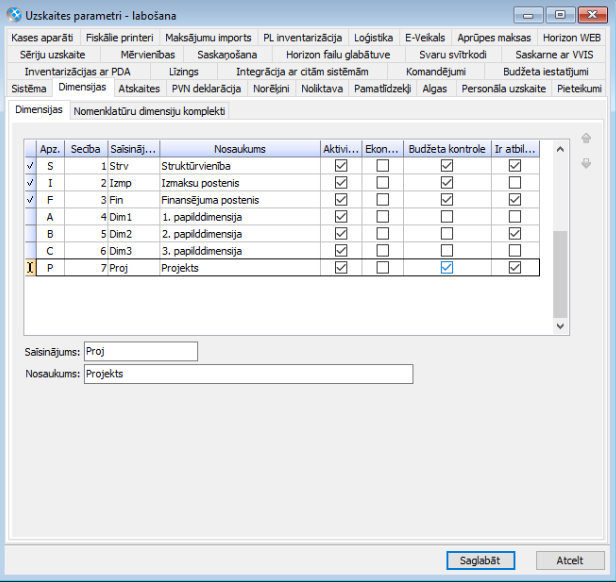Select the Izmp abbreviation cell

[134, 183]
